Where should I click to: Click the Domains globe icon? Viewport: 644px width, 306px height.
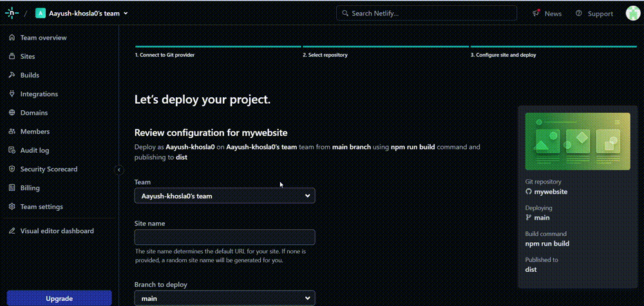12,113
